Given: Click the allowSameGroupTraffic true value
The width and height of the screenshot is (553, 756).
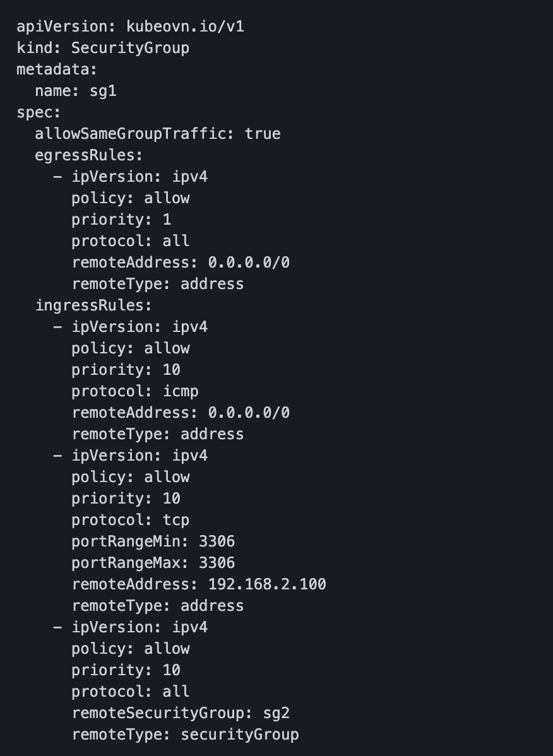Looking at the screenshot, I should [263, 134].
